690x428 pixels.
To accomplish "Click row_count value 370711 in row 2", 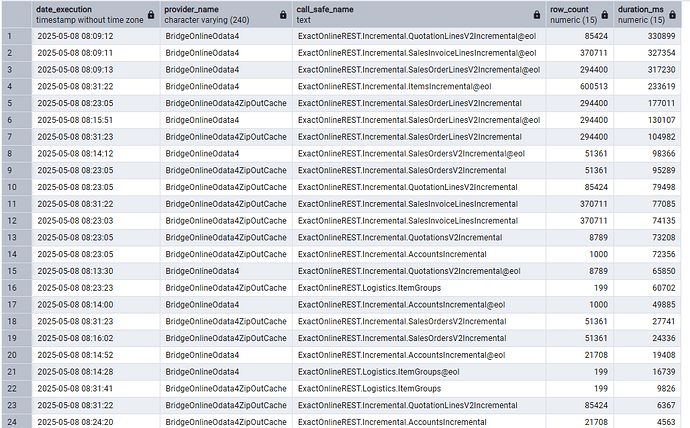I will 580,53.
